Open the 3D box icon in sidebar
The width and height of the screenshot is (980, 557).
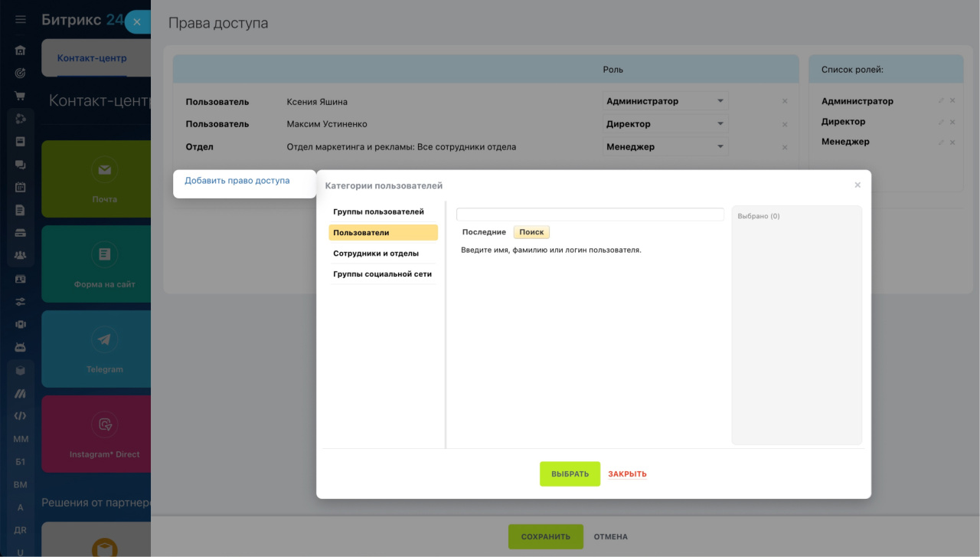click(x=21, y=370)
